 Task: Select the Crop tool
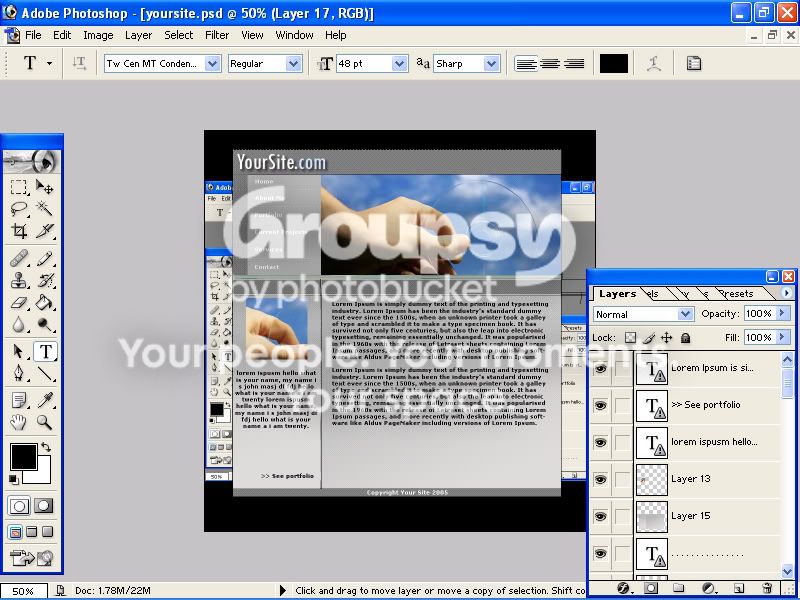tap(19, 231)
